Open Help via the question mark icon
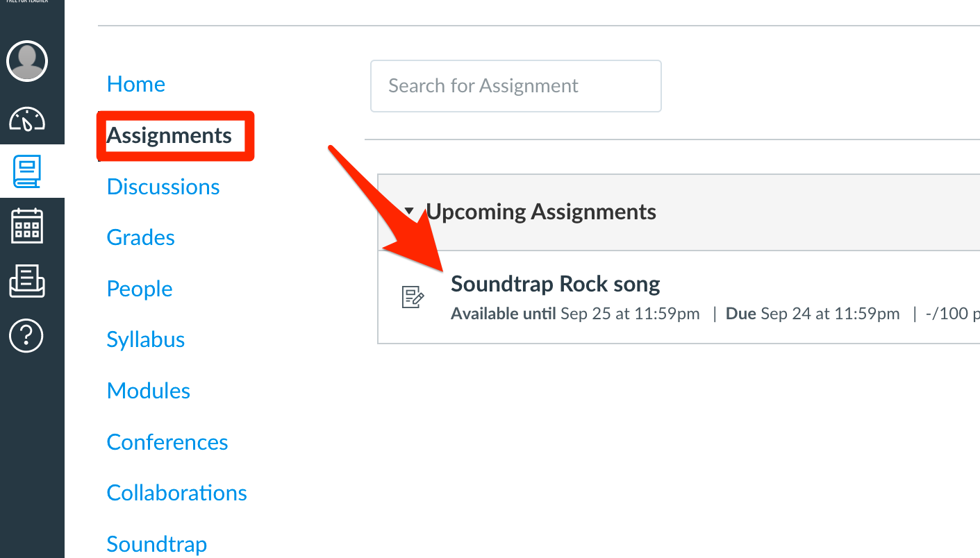This screenshot has width=980, height=558. 26,336
